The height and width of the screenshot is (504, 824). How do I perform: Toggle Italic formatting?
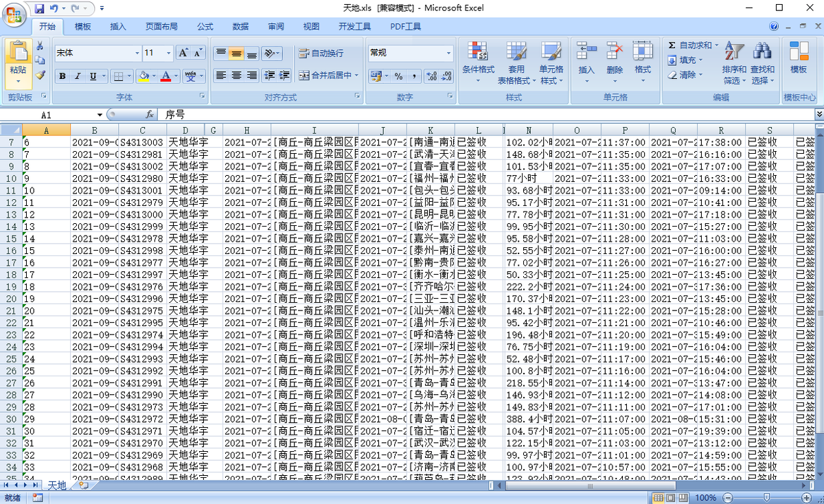coord(78,76)
